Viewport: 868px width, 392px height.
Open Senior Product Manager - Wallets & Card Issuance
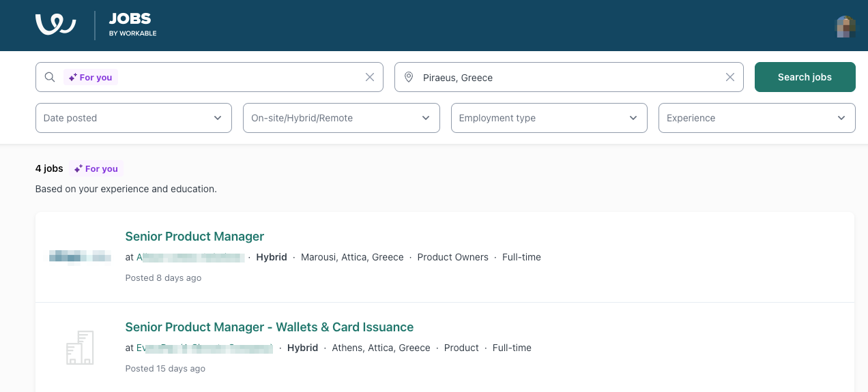(x=269, y=327)
